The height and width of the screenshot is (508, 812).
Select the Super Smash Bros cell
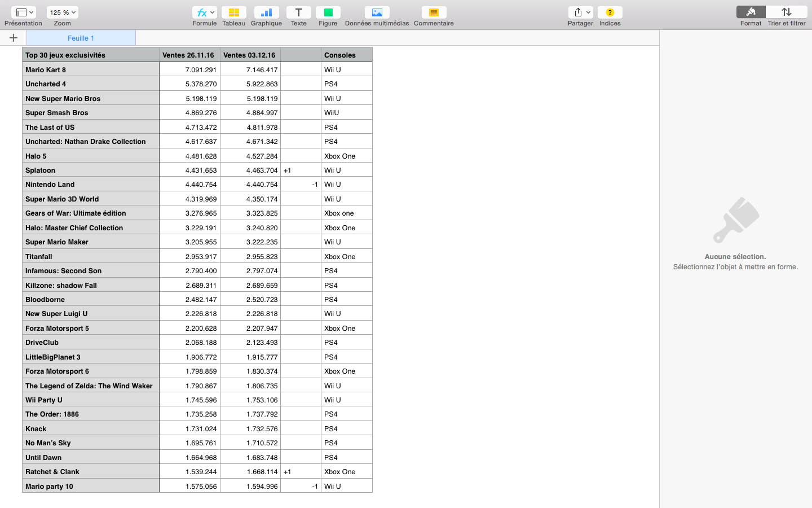[x=91, y=112]
